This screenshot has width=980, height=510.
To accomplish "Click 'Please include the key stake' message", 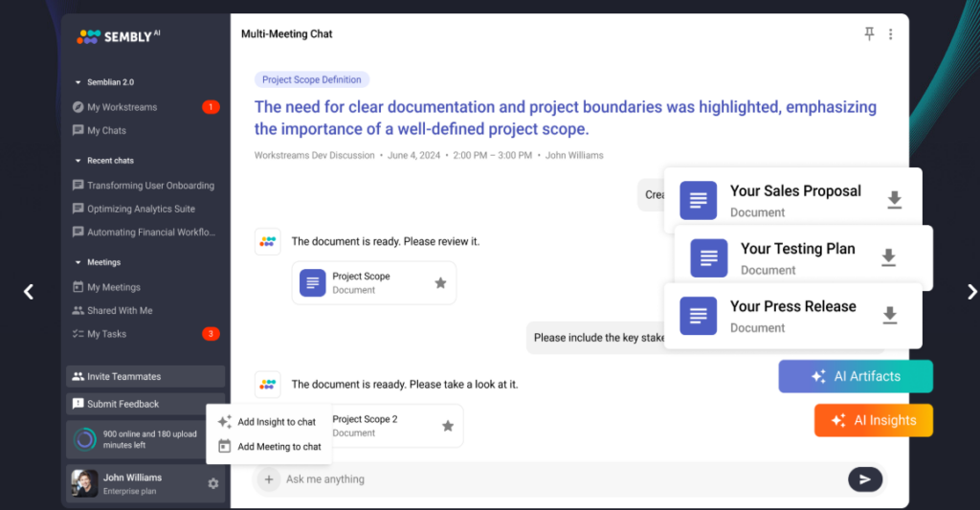I will point(598,338).
